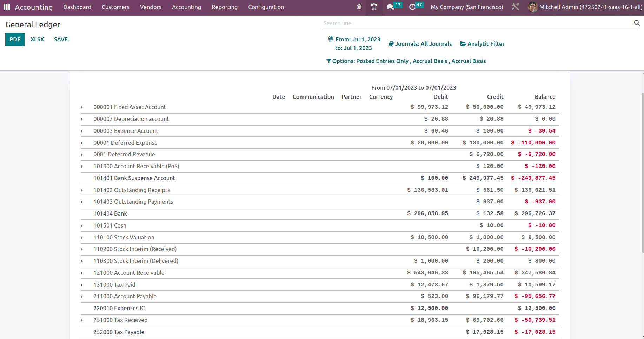Click credit value $ 69,702.66
This screenshot has width=644, height=339.
pyautogui.click(x=485, y=320)
